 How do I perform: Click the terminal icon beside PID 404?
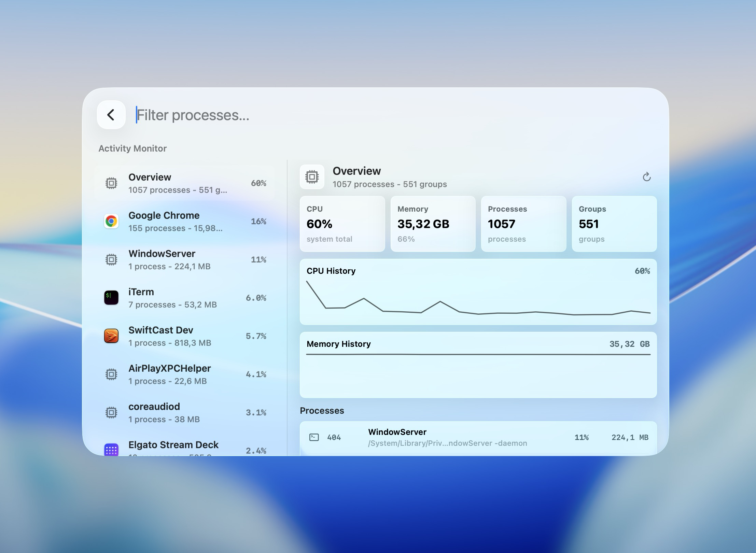tap(314, 437)
